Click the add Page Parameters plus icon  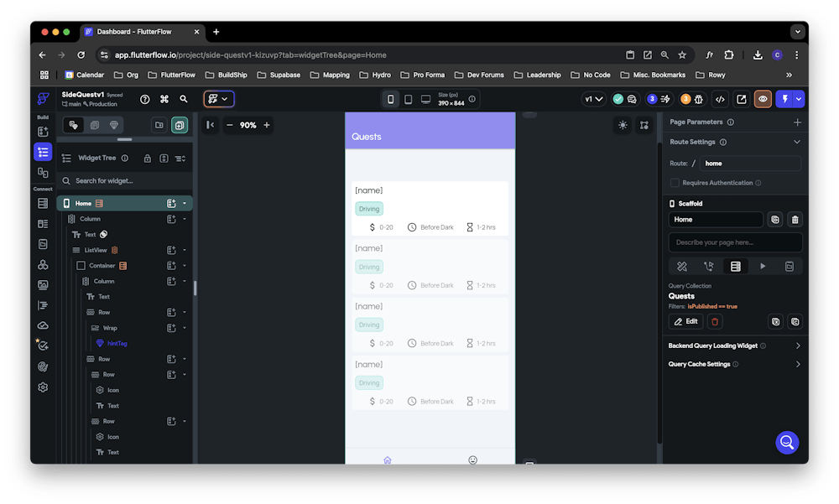point(797,122)
